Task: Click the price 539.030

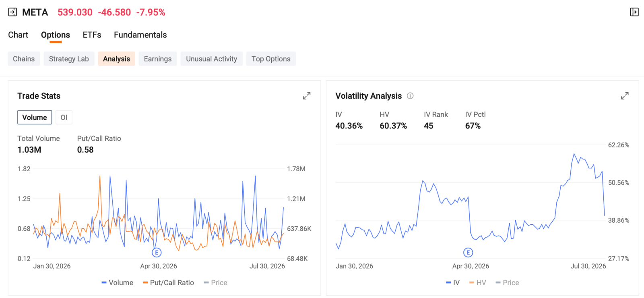Action: point(75,12)
